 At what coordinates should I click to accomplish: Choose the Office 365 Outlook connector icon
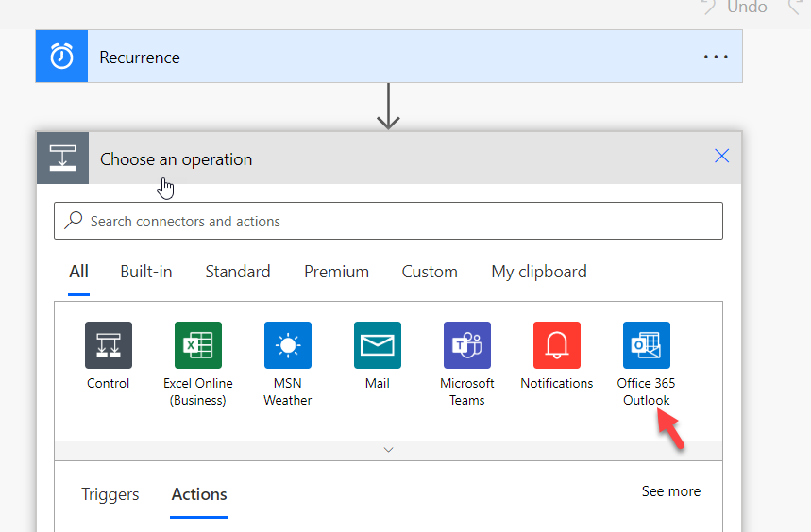coord(647,345)
